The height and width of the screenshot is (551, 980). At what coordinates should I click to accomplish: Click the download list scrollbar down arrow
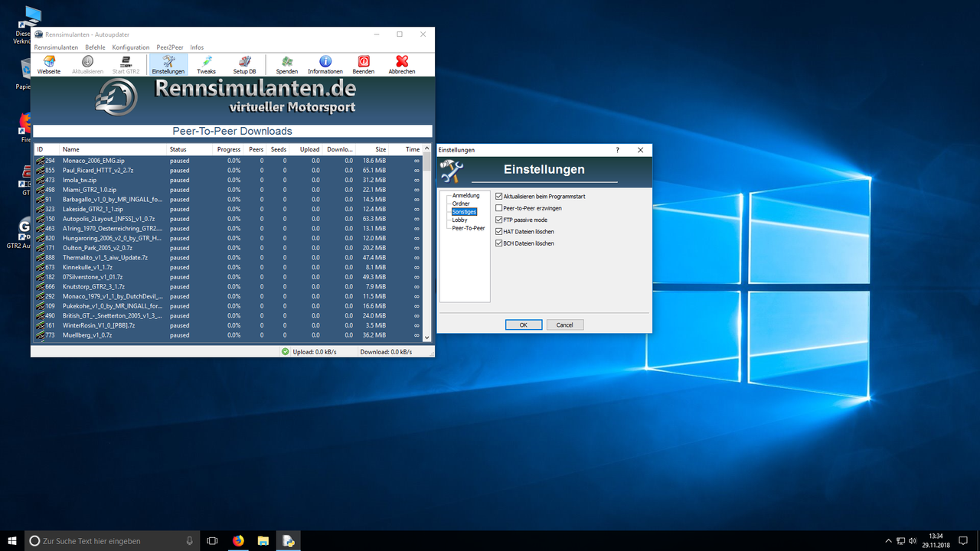point(427,337)
